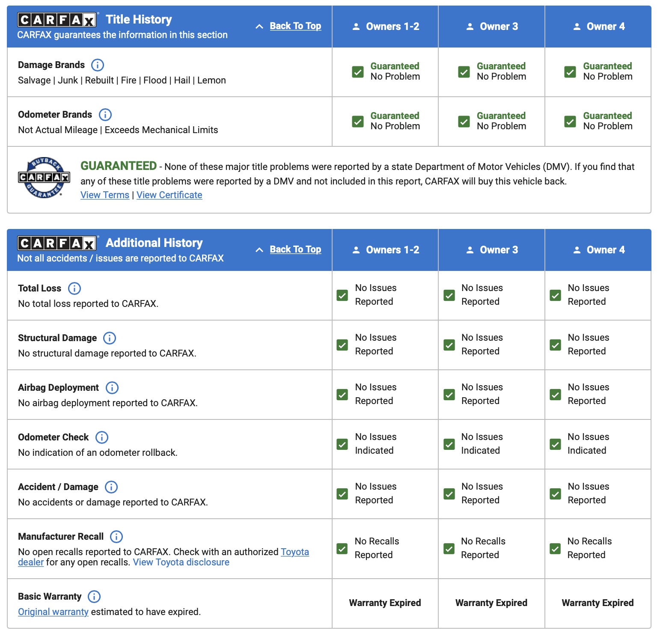Click 'No Issues Reported' Total Loss Owner 4
This screenshot has width=672, height=636.
click(589, 295)
